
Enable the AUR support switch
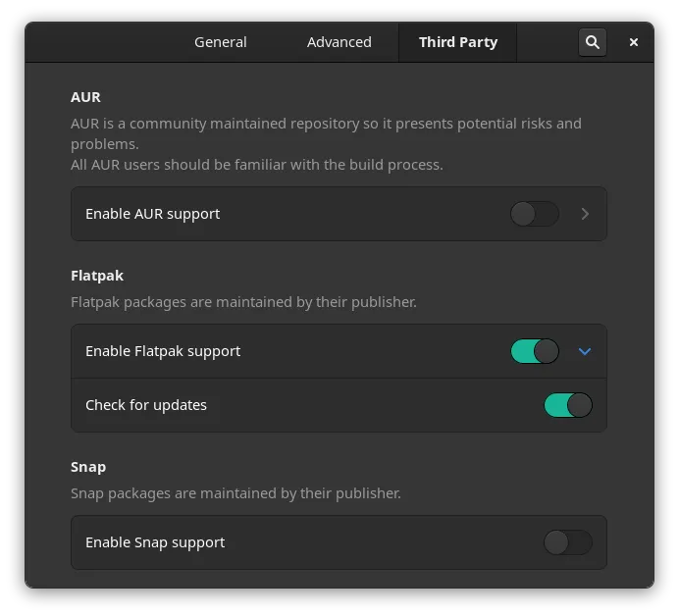pyautogui.click(x=535, y=214)
